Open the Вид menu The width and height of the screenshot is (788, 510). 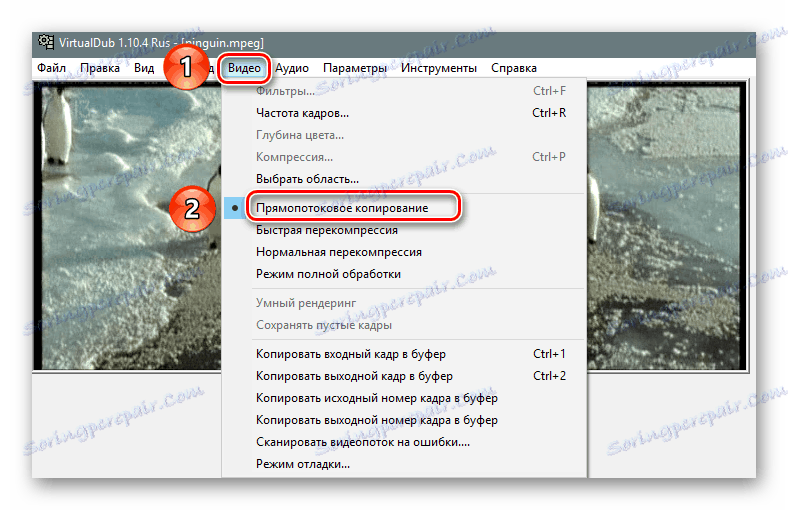click(144, 68)
